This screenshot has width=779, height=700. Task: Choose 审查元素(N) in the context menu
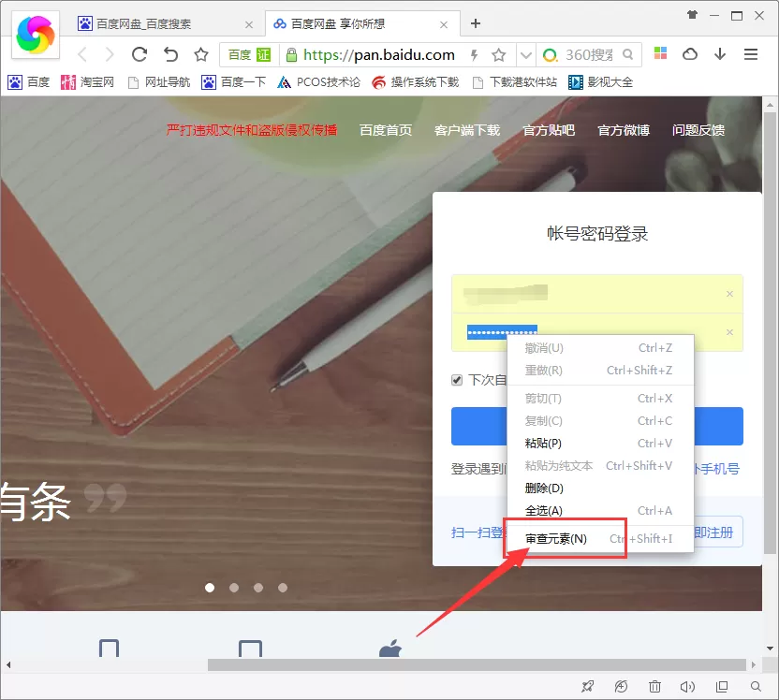[x=599, y=539]
